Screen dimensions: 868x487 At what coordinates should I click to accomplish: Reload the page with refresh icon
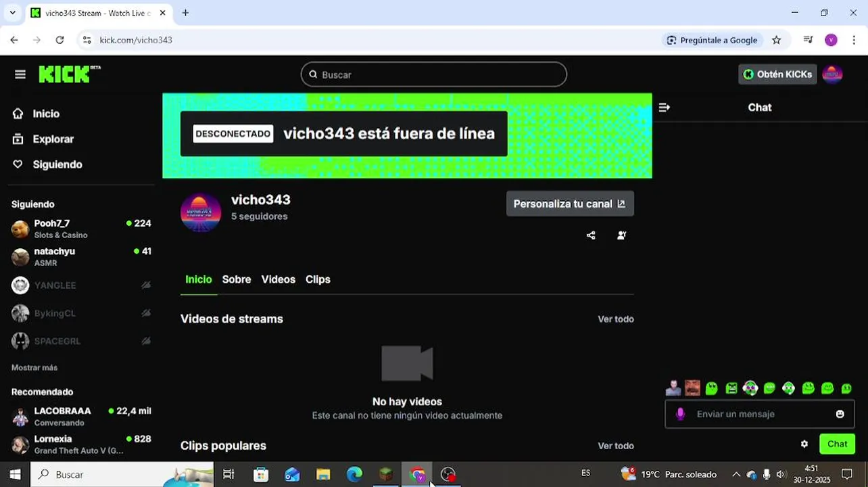click(x=59, y=40)
